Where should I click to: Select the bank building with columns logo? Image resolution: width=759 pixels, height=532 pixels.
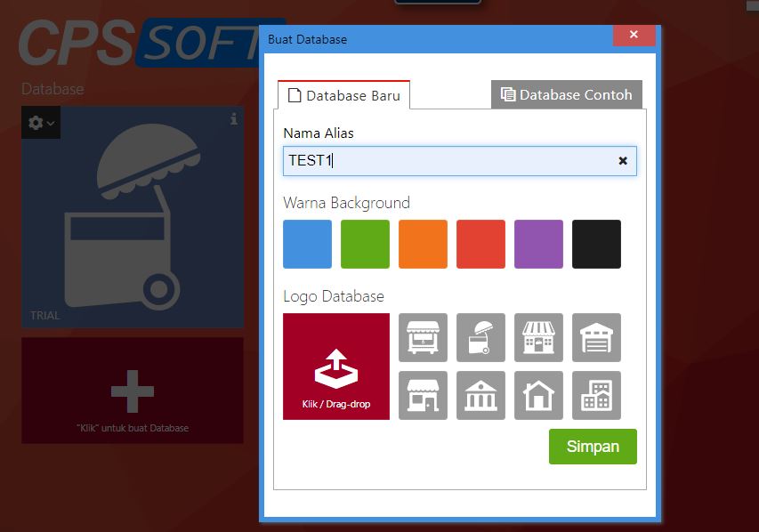click(x=480, y=396)
